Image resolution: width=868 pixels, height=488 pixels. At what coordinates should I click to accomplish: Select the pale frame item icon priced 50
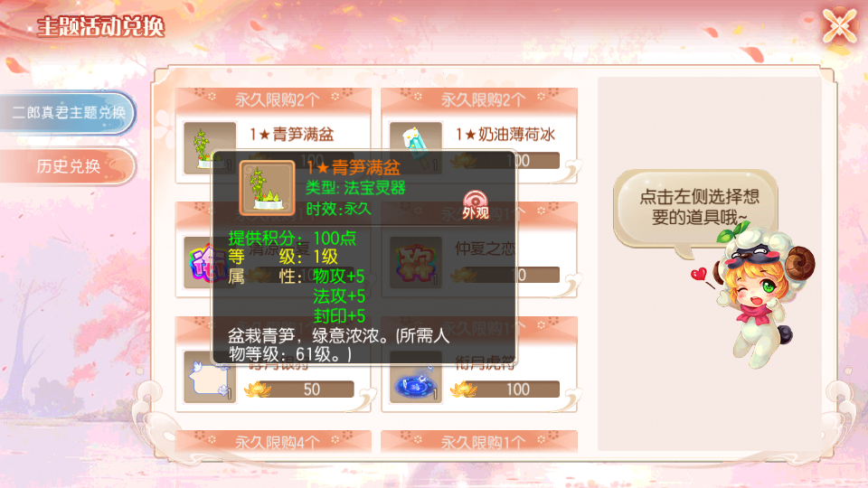[209, 378]
